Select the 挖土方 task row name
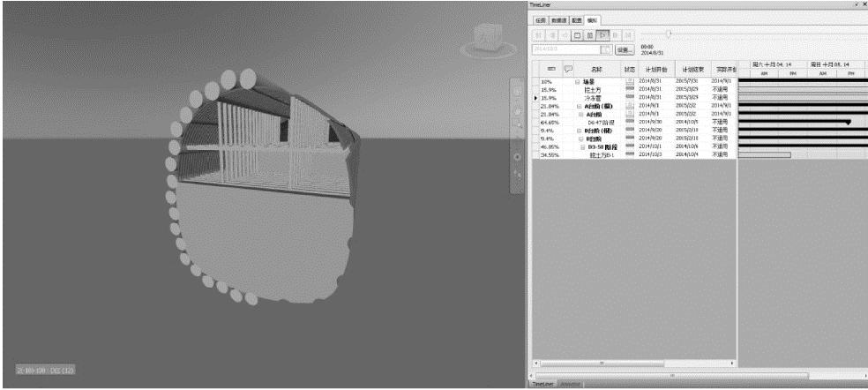This screenshot has height=390, width=868. point(592,90)
